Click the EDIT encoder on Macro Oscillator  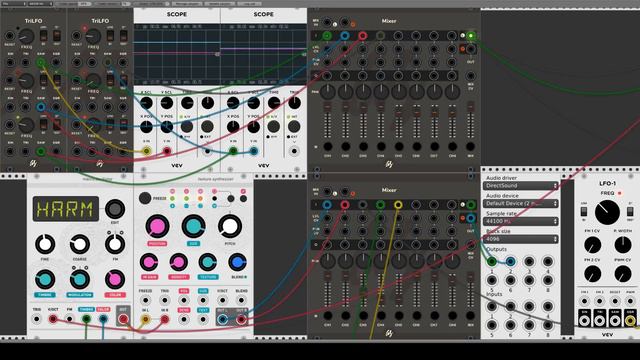click(115, 209)
